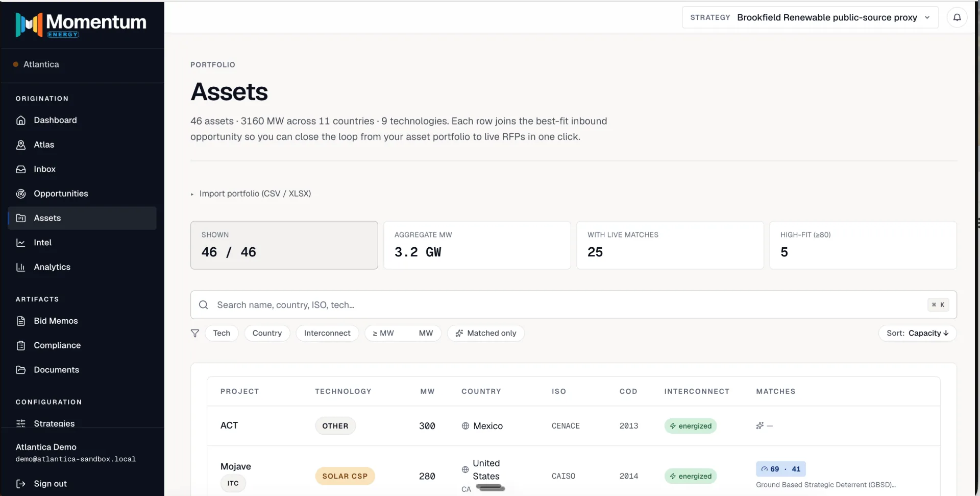Click the 300 MW value for ACT
The height and width of the screenshot is (496, 980).
pyautogui.click(x=427, y=426)
